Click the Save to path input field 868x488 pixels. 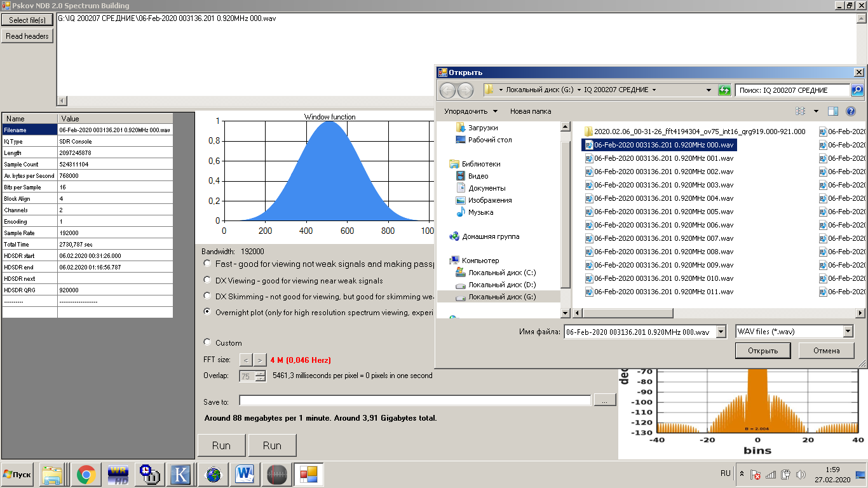[x=414, y=400]
